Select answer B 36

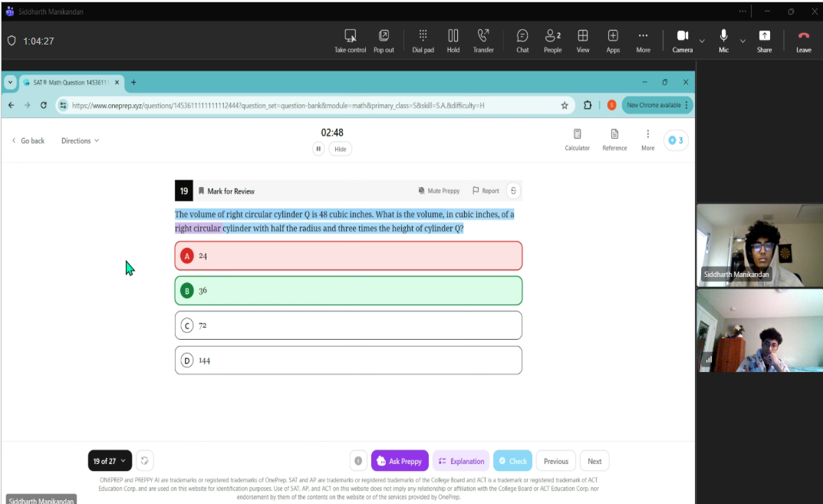[348, 290]
